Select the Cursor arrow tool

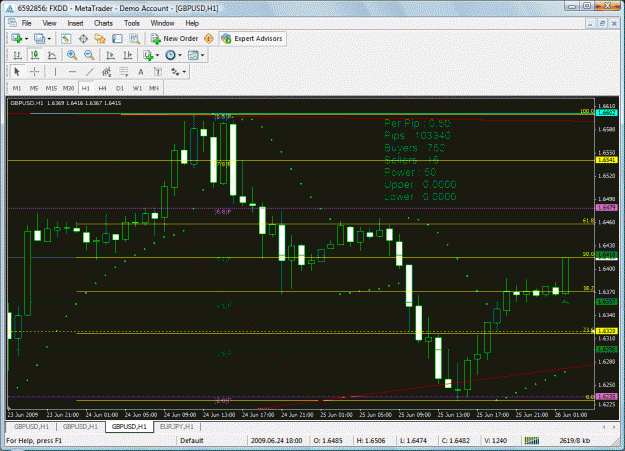coord(17,72)
